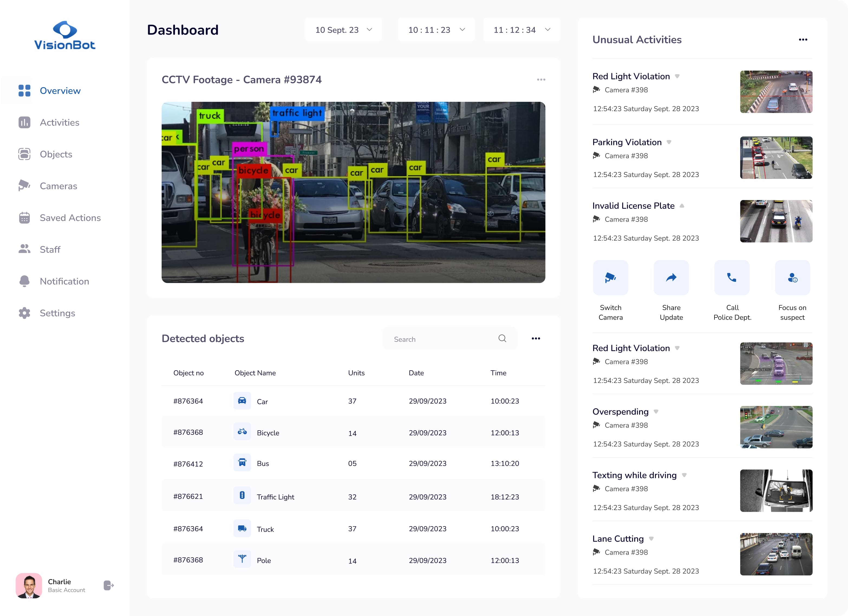
Task: Open the 11:12:34 end time dropdown
Action: [521, 30]
